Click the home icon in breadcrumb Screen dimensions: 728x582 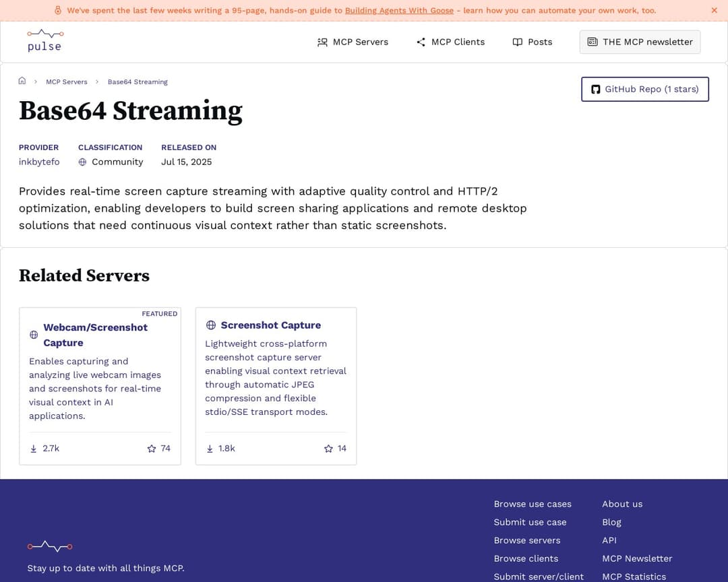click(22, 81)
